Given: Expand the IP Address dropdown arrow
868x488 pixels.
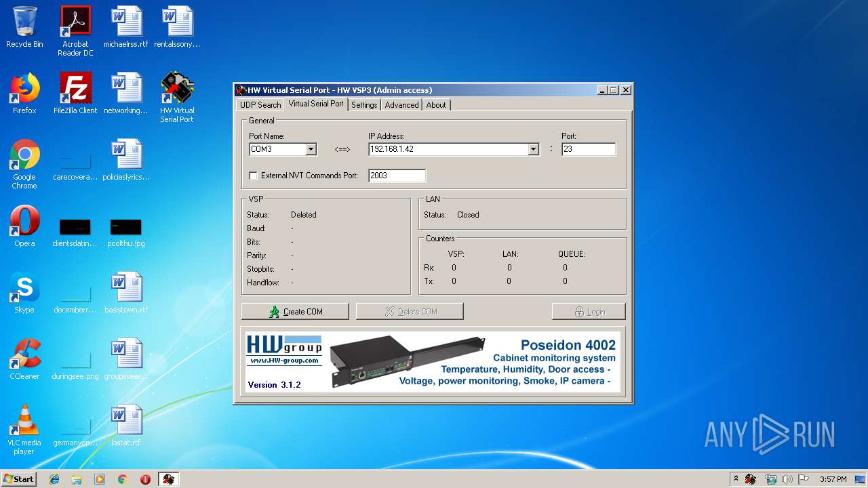Looking at the screenshot, I should 533,149.
